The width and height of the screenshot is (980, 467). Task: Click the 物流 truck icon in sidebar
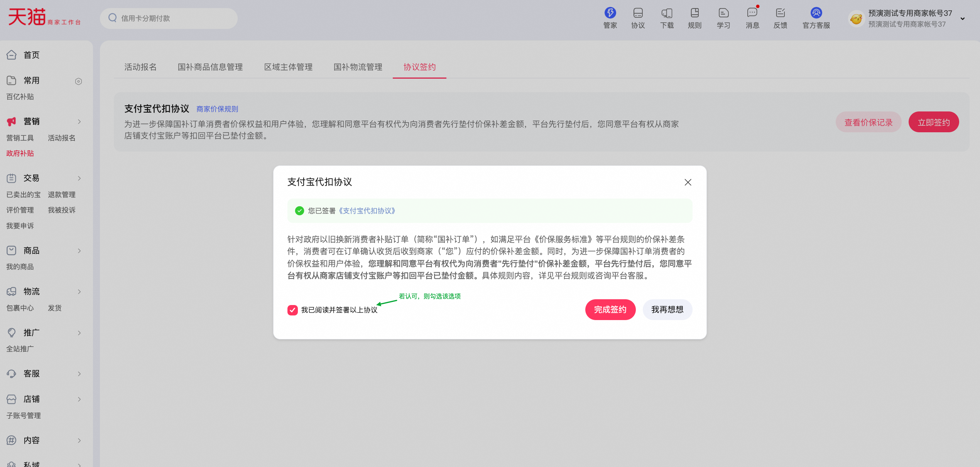coord(12,291)
